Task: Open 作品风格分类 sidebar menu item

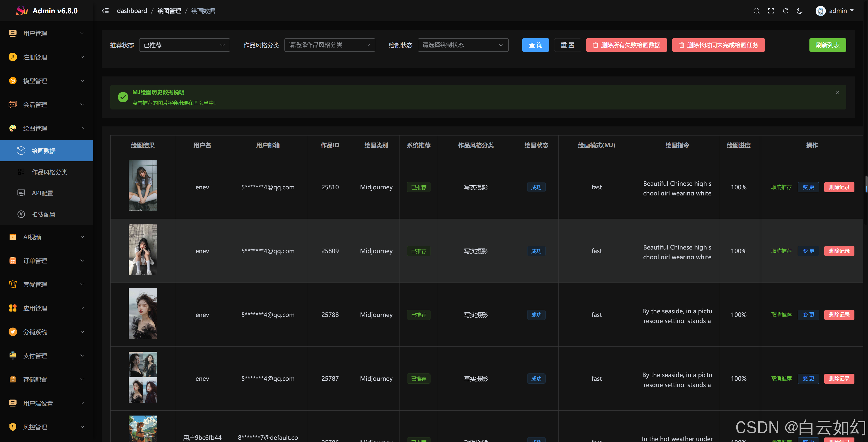Action: pos(49,172)
